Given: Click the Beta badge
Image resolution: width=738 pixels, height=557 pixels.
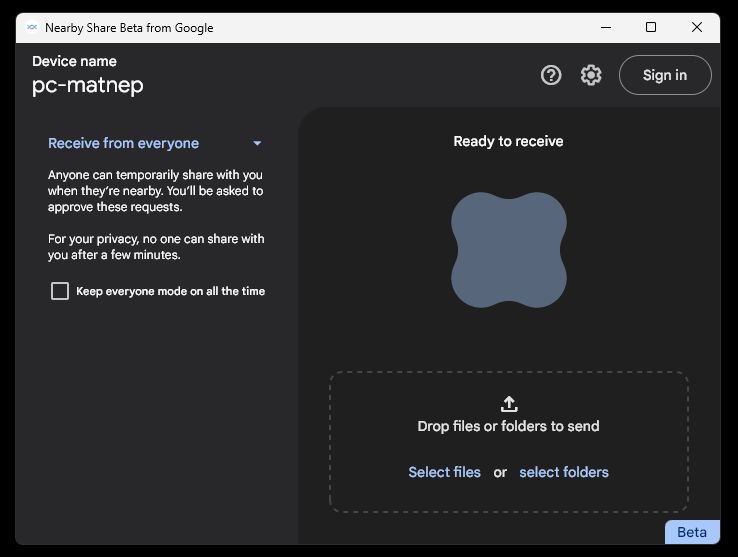Looking at the screenshot, I should click(692, 532).
